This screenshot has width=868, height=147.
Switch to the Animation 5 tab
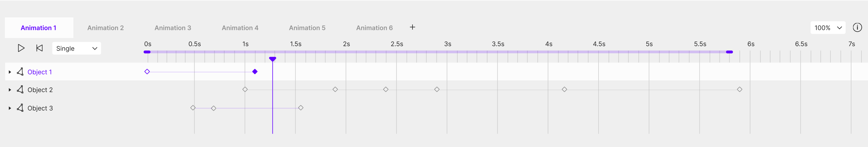[x=307, y=28]
